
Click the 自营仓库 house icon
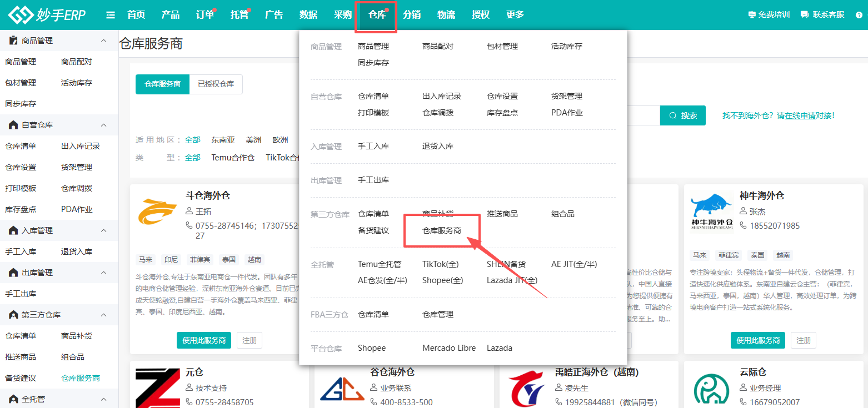click(x=12, y=125)
